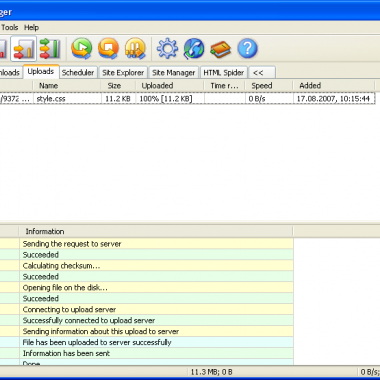Open the Site Explorer tab

pyautogui.click(x=123, y=72)
